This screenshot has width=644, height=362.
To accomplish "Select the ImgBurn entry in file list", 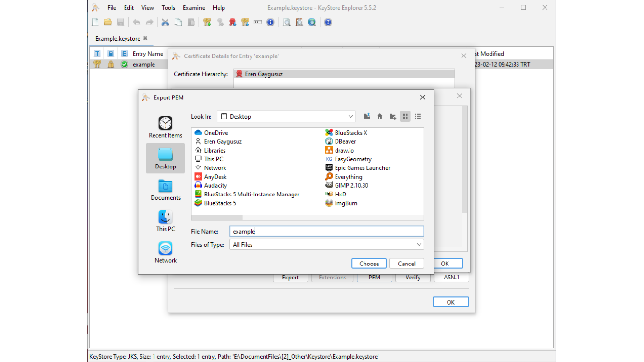I will pyautogui.click(x=341, y=203).
